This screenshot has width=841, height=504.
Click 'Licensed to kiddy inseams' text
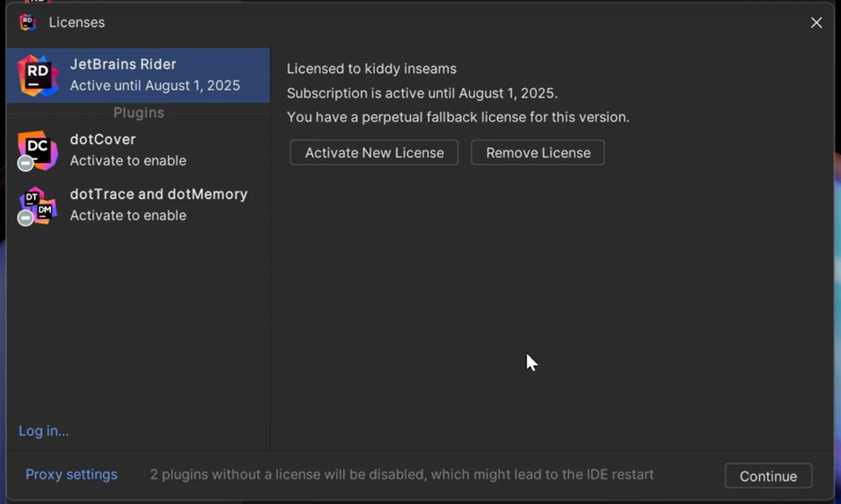(371, 69)
